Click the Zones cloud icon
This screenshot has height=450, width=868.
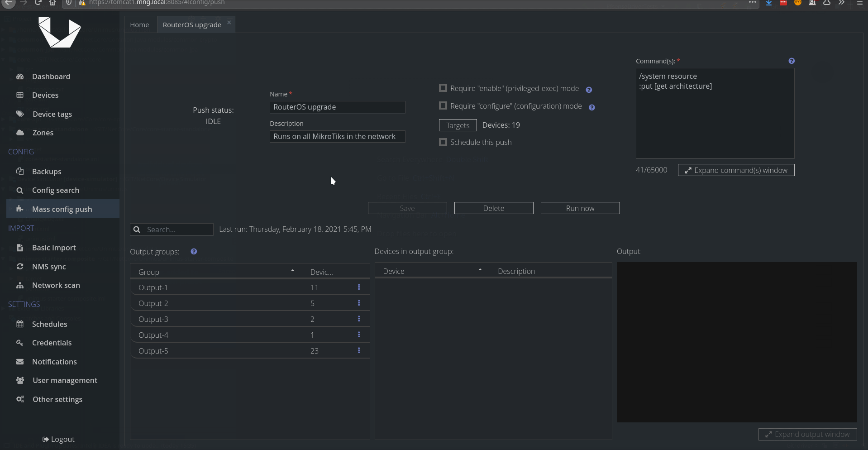point(20,133)
